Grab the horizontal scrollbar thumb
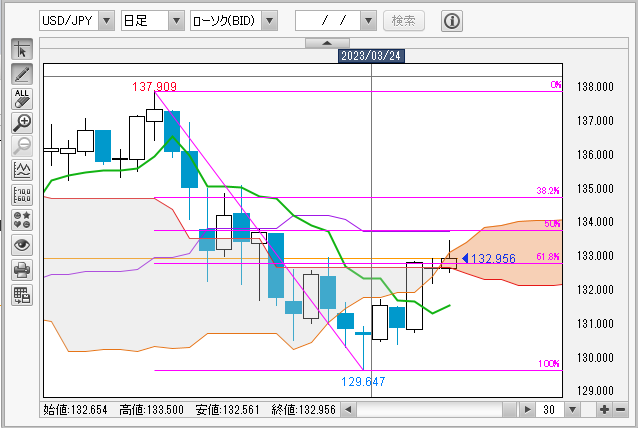Screen dimensions: 638x428 [x=509, y=409]
